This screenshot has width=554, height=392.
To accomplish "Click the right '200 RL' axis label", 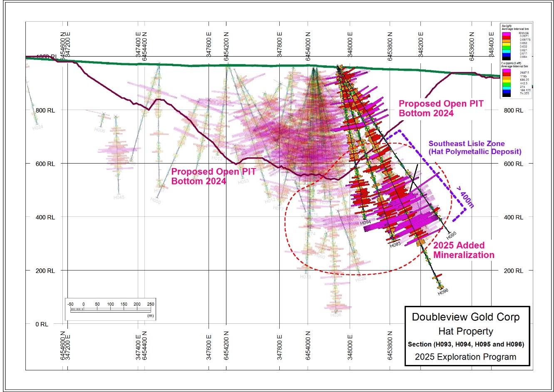I will click(x=513, y=270).
